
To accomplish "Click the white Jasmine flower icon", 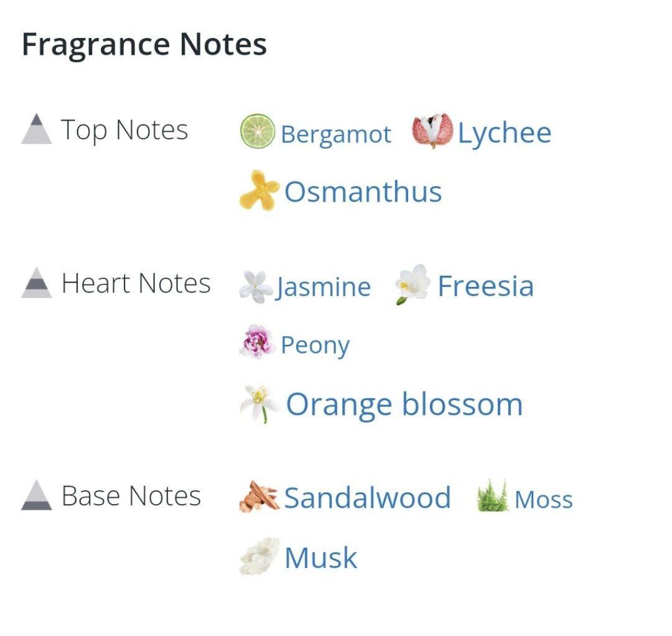I will (x=256, y=287).
